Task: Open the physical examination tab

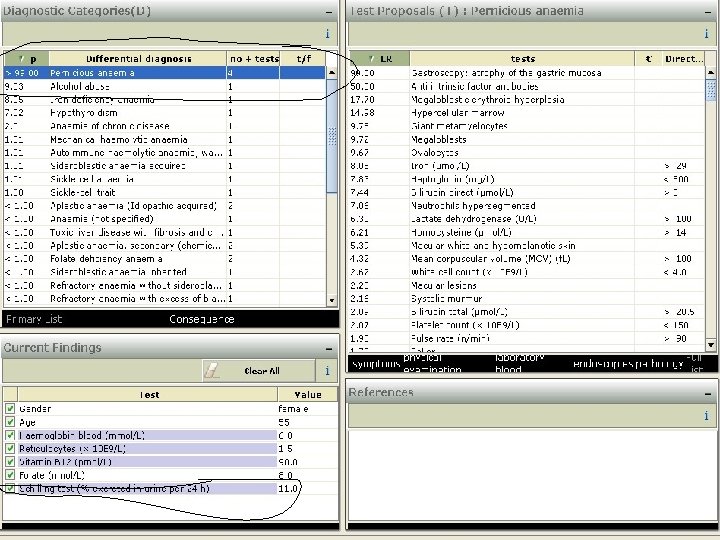Action: pyautogui.click(x=432, y=363)
